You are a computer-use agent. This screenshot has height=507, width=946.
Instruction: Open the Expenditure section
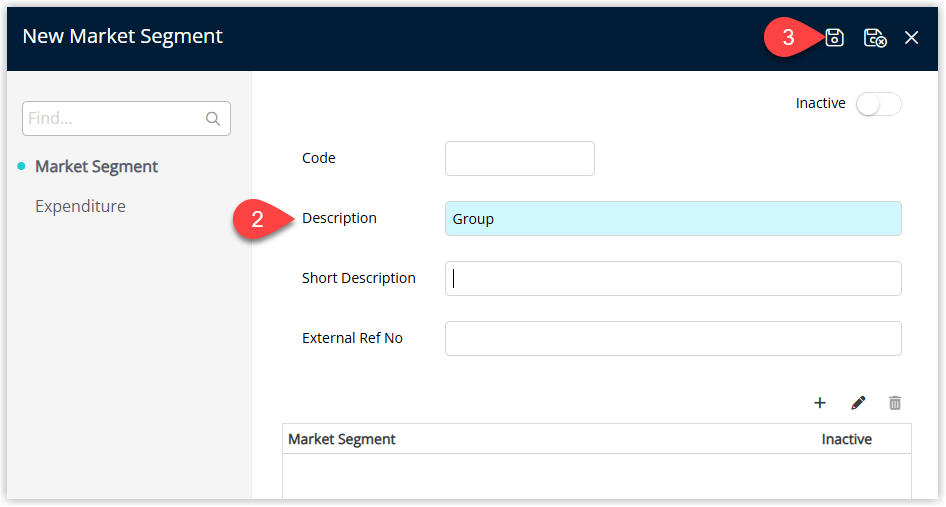(80, 206)
